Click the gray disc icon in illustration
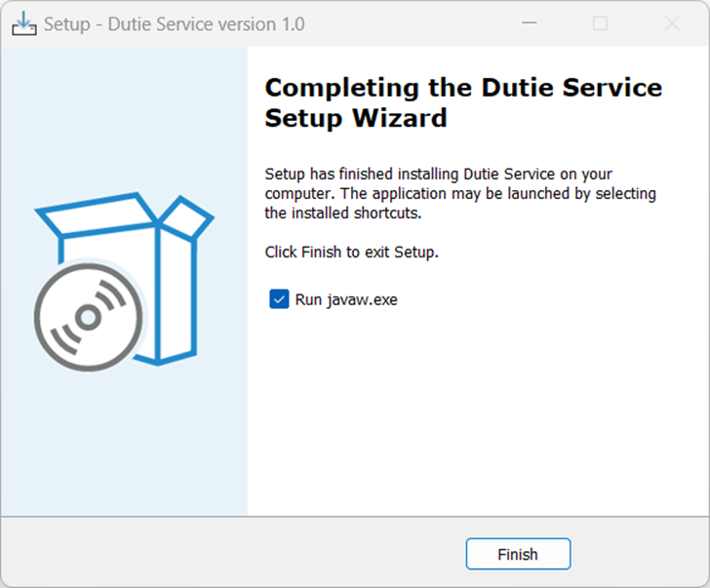Image resolution: width=710 pixels, height=588 pixels. [x=88, y=315]
